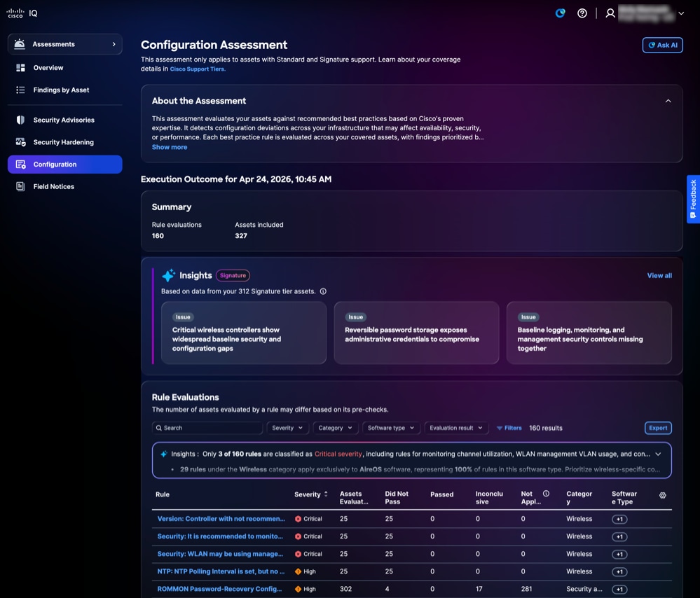Click the 'Assets included' value 327

241,236
